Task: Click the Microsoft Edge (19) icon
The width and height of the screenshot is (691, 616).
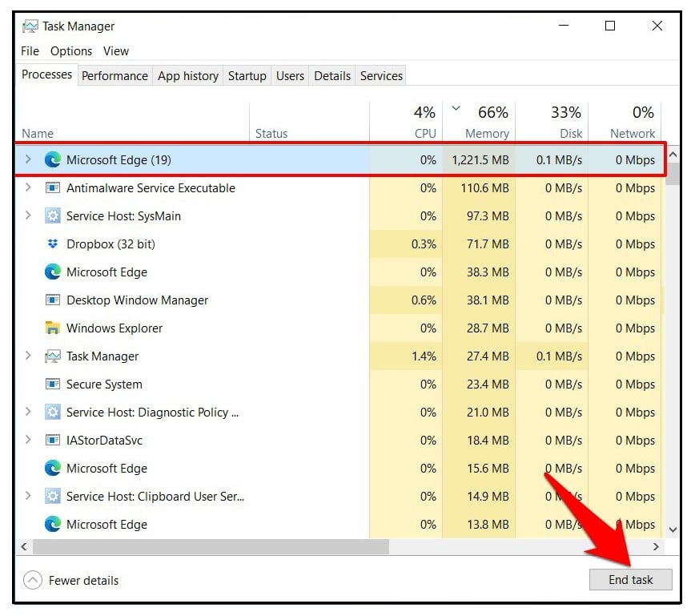Action: point(53,159)
